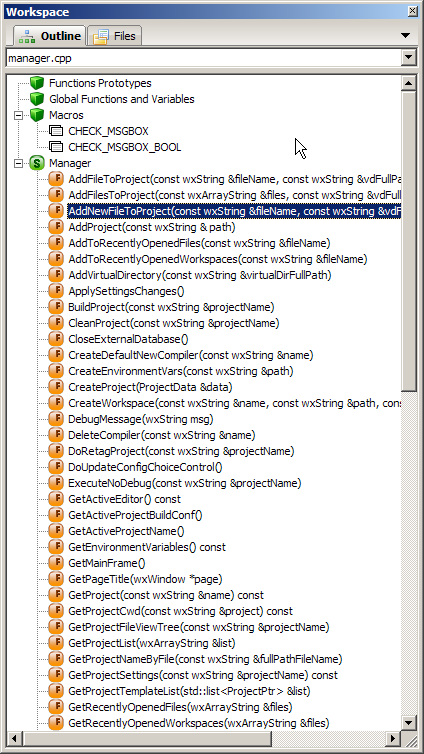This screenshot has height=754, width=424.
Task: Collapse the Macros tree node
Action: pos(18,115)
